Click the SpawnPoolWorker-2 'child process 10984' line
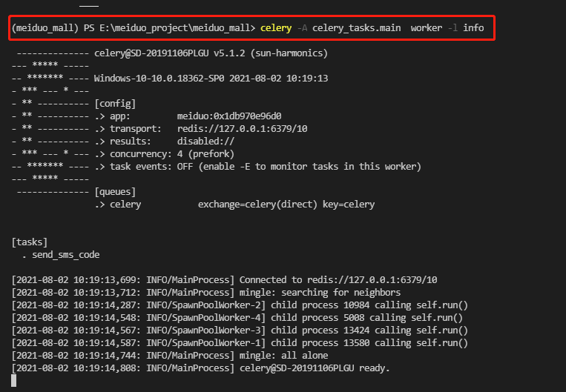The image size is (566, 392). (x=240, y=305)
